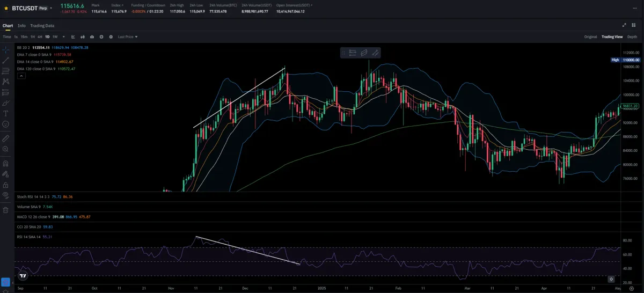Select the crosshair cursor tool
This screenshot has width=644, height=293.
(x=5, y=50)
